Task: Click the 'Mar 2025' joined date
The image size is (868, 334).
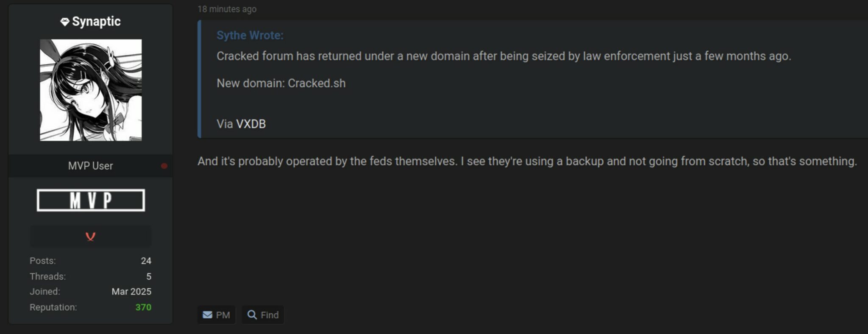Action: [131, 292]
